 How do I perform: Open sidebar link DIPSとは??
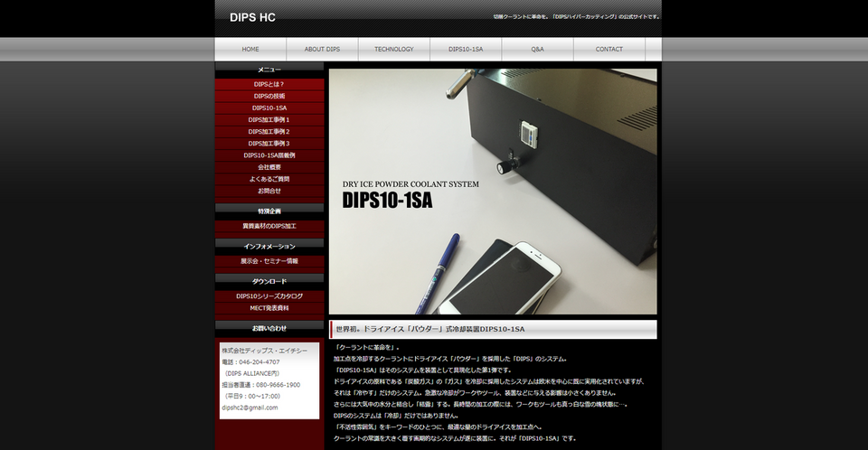tap(269, 85)
